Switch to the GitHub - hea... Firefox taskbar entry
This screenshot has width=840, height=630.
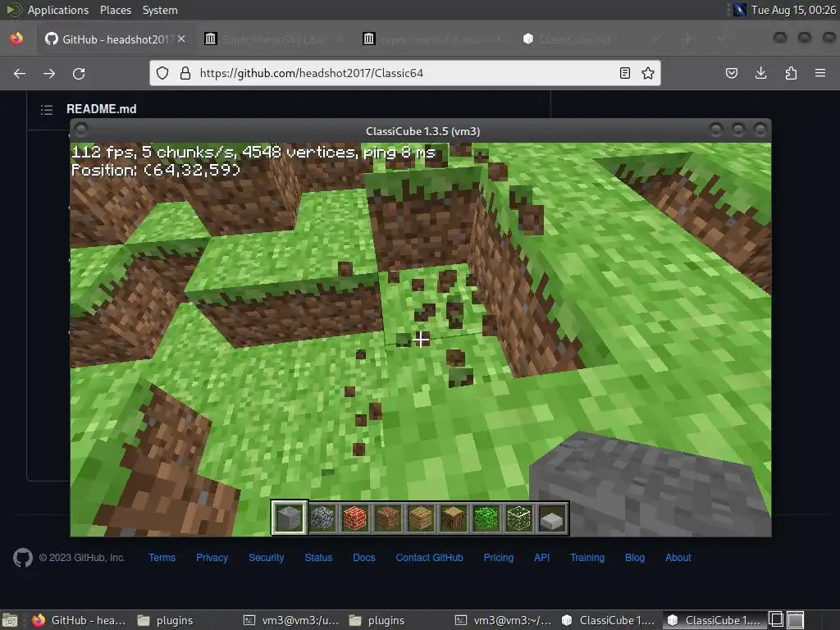pos(79,620)
